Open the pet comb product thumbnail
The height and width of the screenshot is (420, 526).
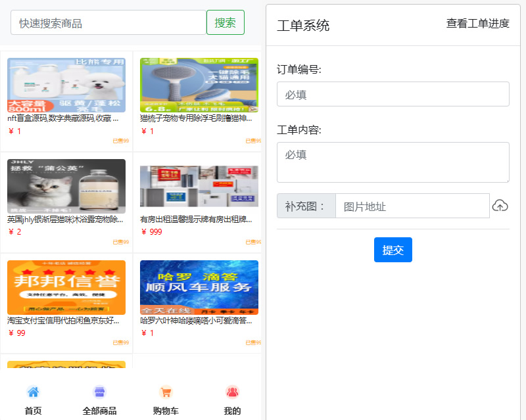pyautogui.click(x=199, y=85)
